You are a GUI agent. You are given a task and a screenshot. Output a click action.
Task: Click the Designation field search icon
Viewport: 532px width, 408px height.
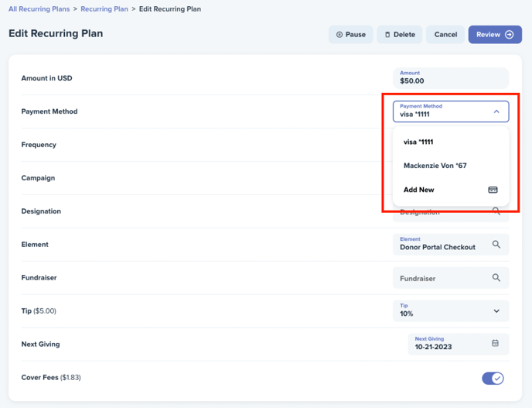tap(496, 211)
